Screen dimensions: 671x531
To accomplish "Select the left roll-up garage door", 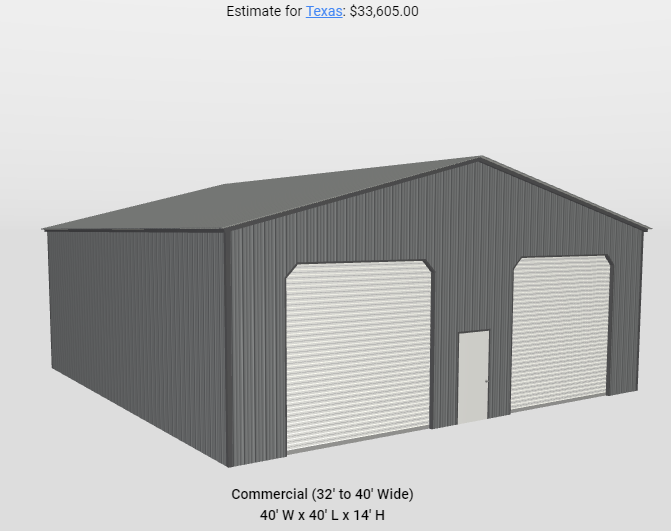I will point(358,355).
